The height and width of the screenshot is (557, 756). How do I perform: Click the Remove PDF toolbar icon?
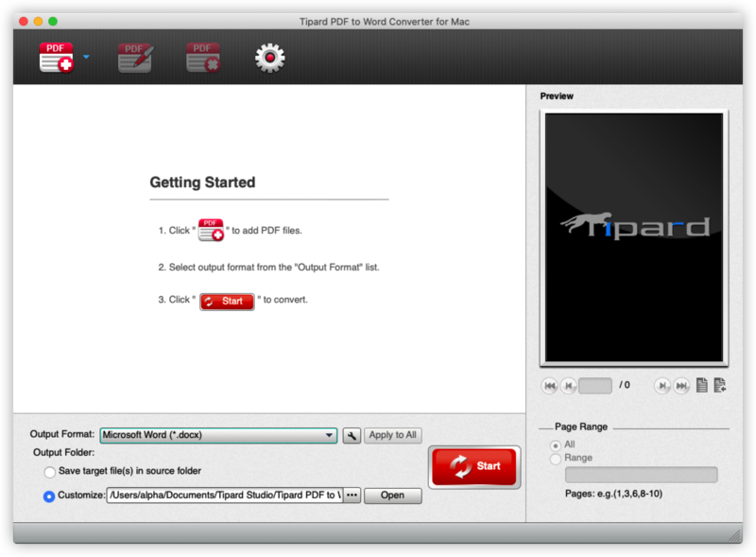[203, 58]
